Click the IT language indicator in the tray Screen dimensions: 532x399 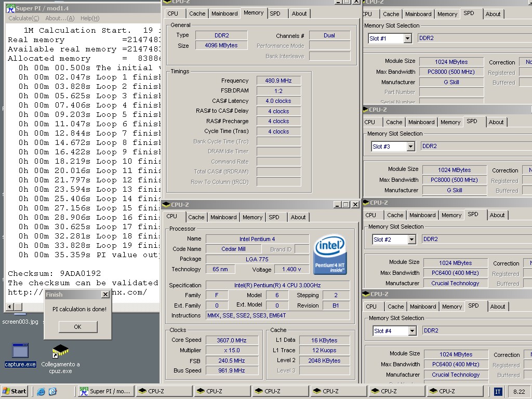click(497, 392)
